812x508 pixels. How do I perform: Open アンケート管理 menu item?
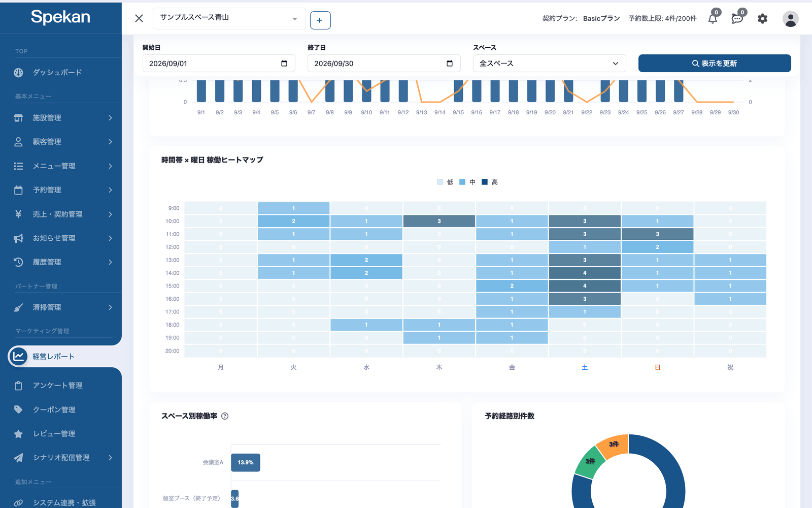pos(61,386)
